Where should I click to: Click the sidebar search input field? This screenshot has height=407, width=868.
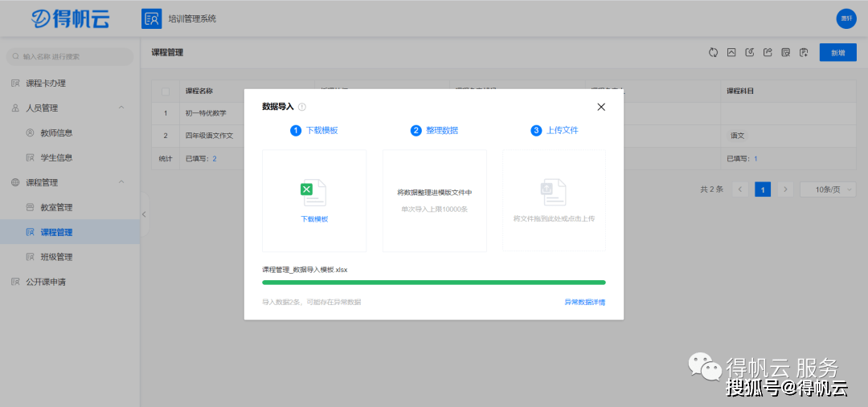(x=72, y=57)
